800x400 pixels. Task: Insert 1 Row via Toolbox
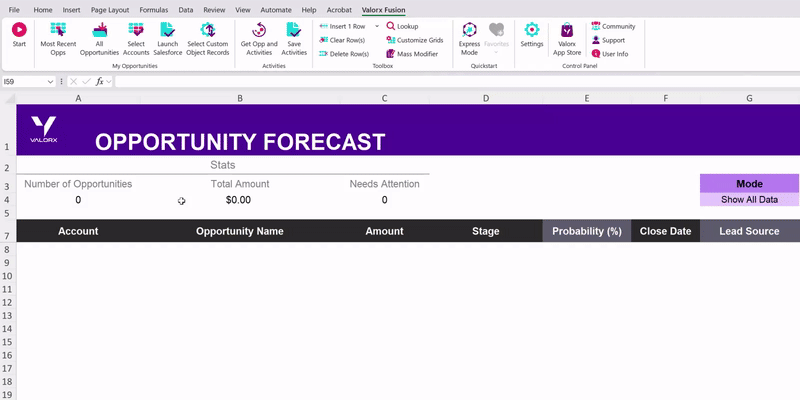click(342, 27)
